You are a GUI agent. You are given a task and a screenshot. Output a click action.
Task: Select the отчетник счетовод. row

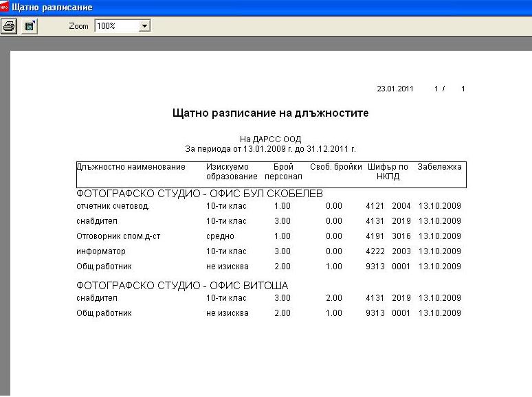pyautogui.click(x=269, y=206)
